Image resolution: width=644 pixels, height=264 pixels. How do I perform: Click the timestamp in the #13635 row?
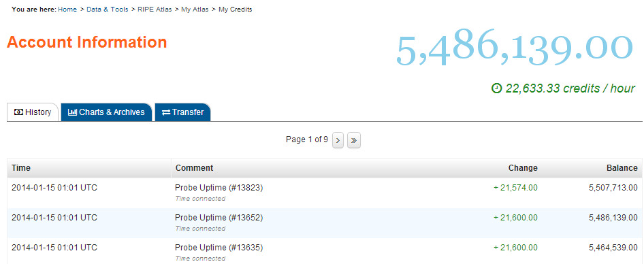[54, 248]
